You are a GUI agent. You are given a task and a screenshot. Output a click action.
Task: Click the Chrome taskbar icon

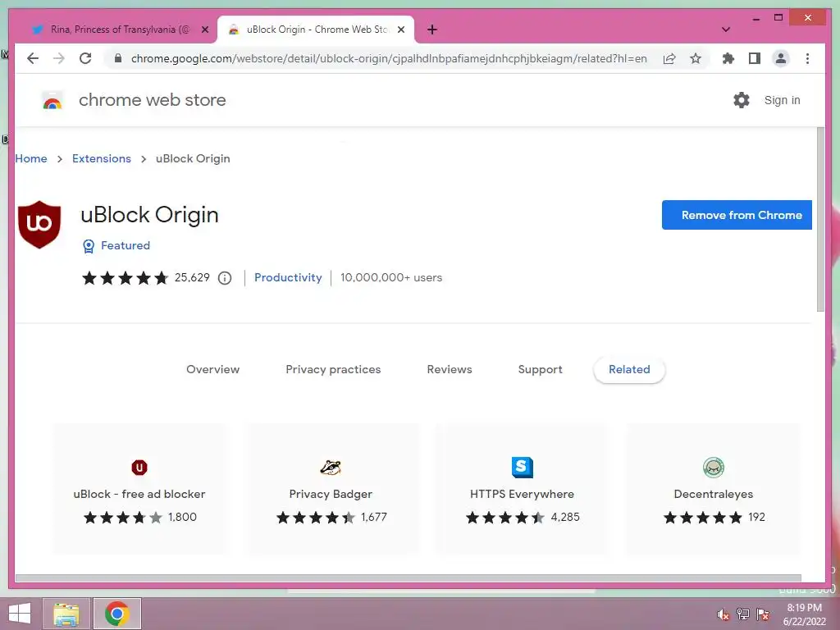coord(116,614)
